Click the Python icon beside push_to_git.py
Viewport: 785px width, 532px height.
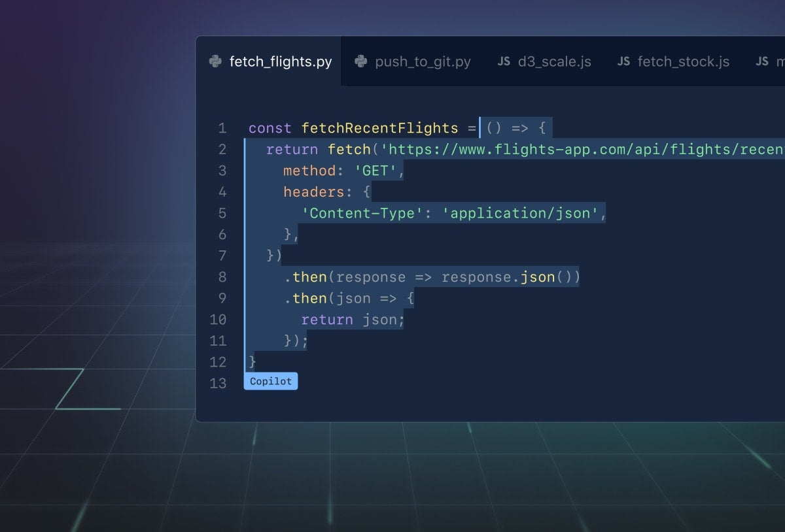(360, 61)
